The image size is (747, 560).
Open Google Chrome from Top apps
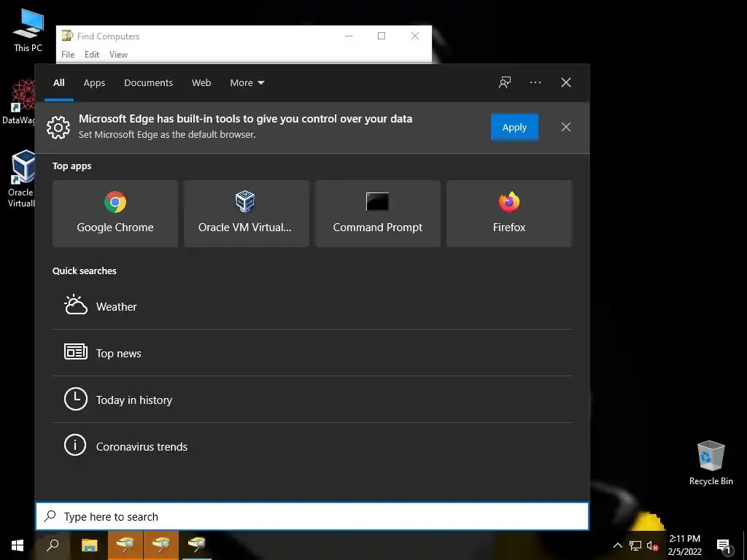click(x=115, y=214)
